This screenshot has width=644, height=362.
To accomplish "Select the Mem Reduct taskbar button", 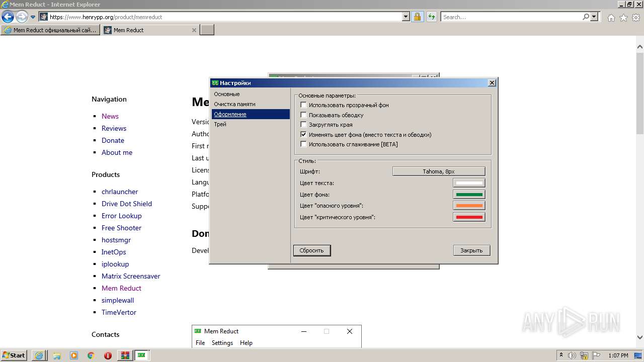I will point(142,355).
